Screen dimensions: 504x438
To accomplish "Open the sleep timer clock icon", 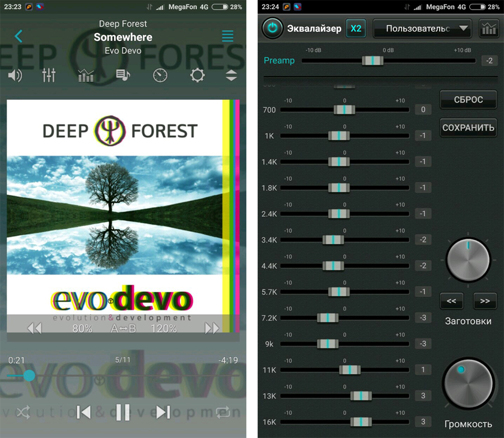I will click(160, 76).
